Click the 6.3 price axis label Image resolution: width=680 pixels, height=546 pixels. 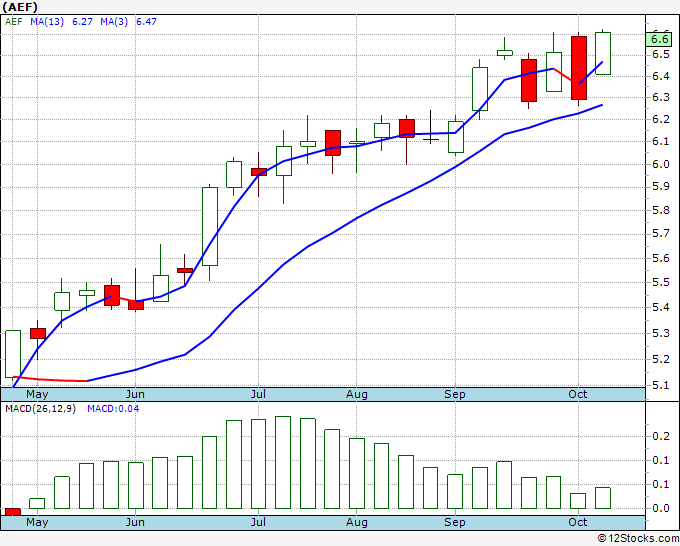click(x=661, y=97)
